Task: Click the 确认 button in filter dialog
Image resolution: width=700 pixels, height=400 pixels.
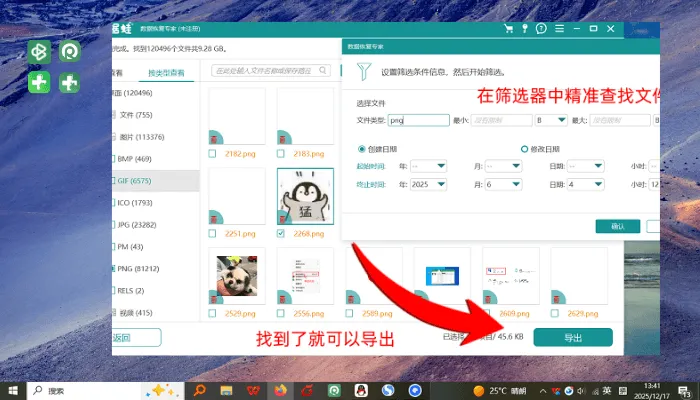Action: [x=617, y=226]
